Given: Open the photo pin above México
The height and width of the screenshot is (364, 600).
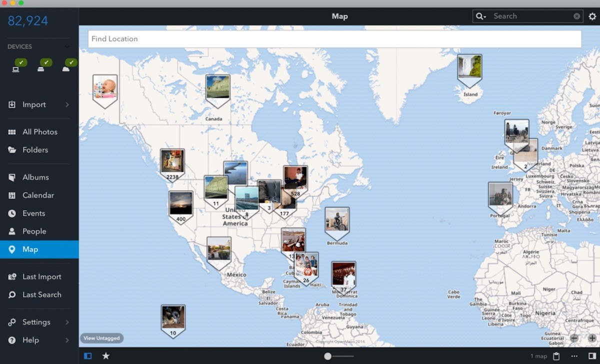Looking at the screenshot, I should (219, 254).
